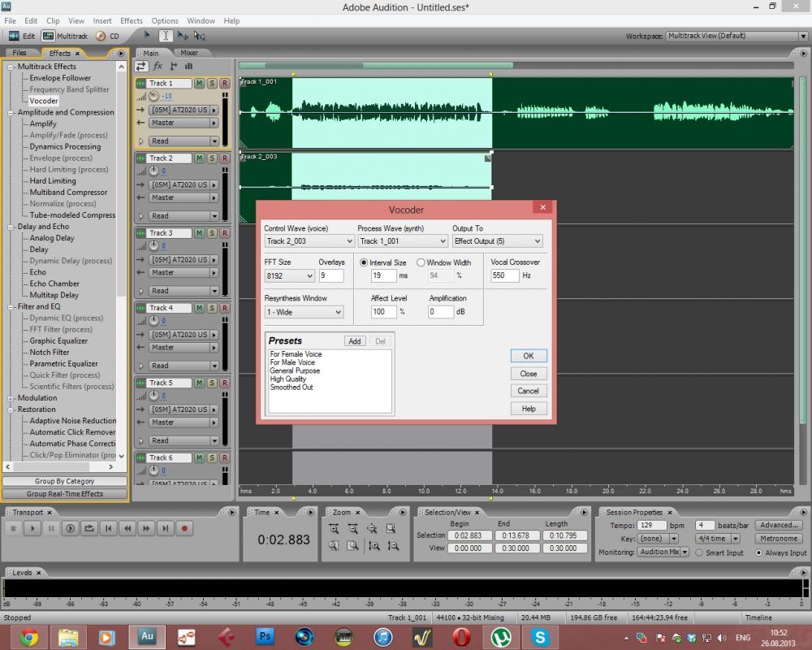Viewport: 812px width, 650px height.
Task: Click the Overlays input field
Action: tap(331, 275)
